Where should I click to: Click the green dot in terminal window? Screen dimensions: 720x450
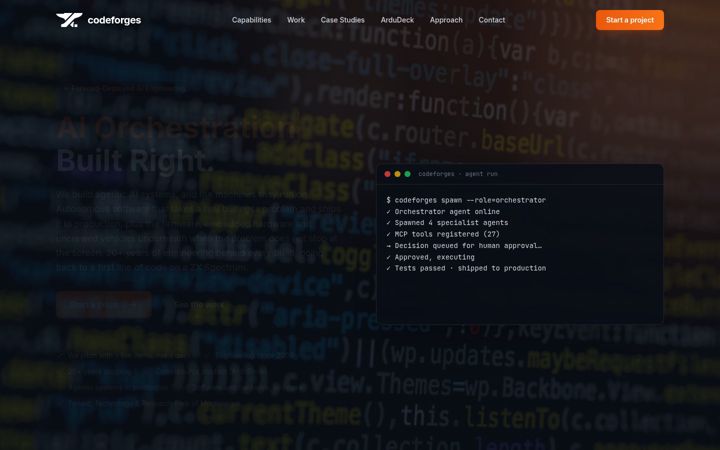(407, 174)
